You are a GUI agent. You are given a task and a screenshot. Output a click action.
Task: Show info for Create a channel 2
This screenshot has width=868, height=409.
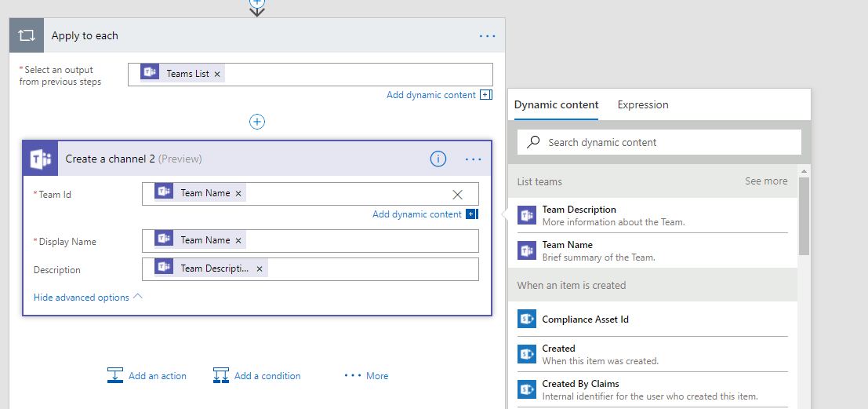click(x=438, y=159)
